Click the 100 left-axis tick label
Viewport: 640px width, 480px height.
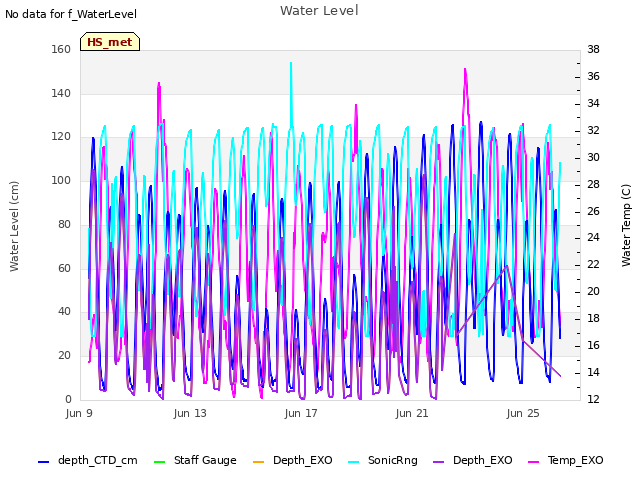(61, 180)
